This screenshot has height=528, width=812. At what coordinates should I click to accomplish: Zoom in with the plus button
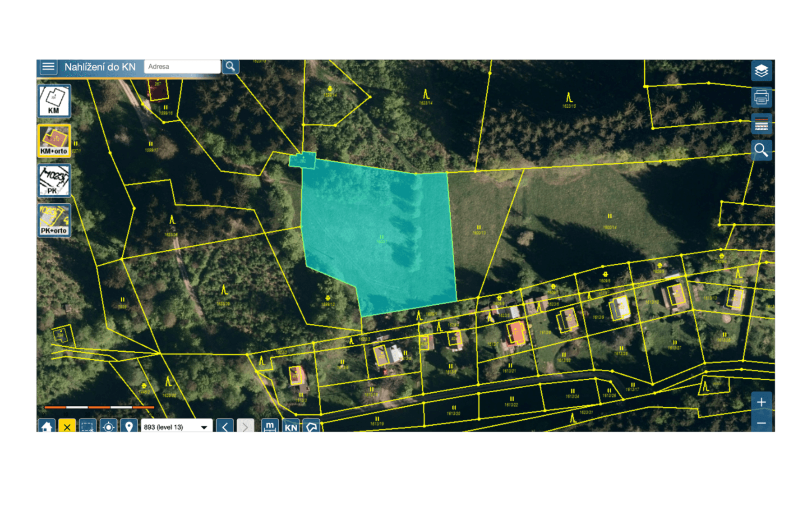(x=761, y=402)
